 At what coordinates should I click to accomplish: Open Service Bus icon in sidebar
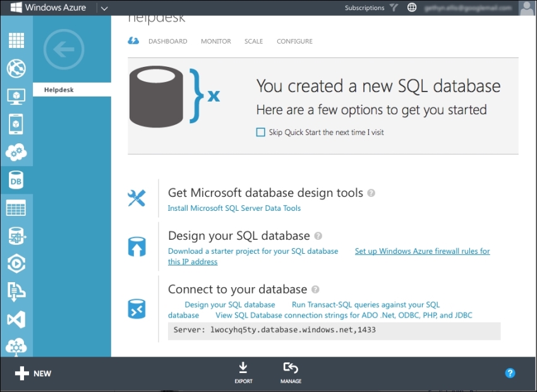click(x=16, y=292)
